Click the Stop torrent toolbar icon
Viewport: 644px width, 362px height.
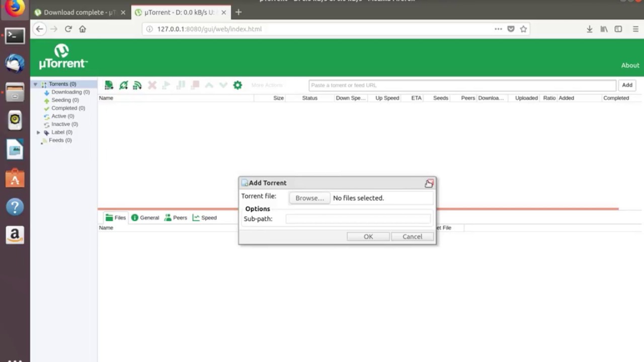point(195,85)
